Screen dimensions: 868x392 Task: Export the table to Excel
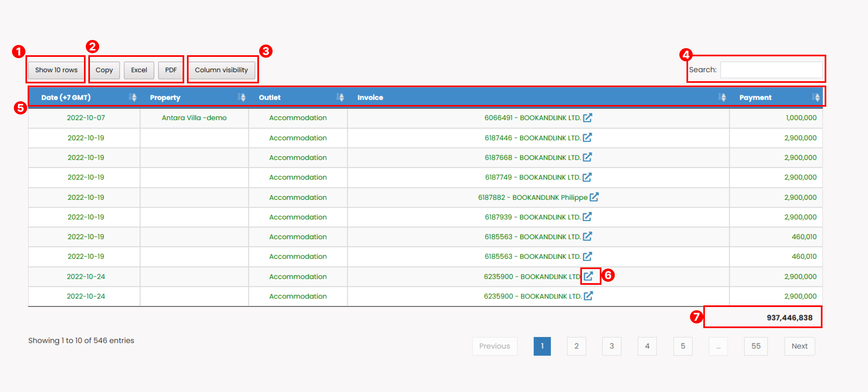pos(139,70)
